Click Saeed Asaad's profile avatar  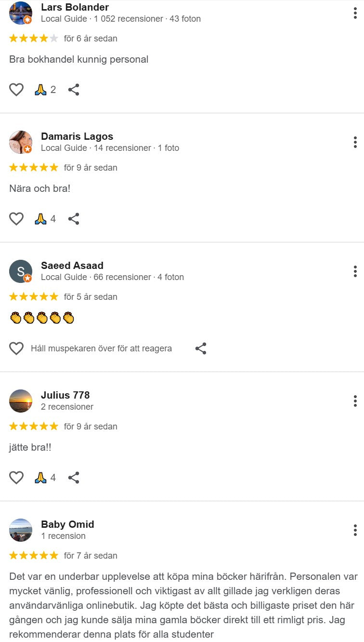(21, 271)
